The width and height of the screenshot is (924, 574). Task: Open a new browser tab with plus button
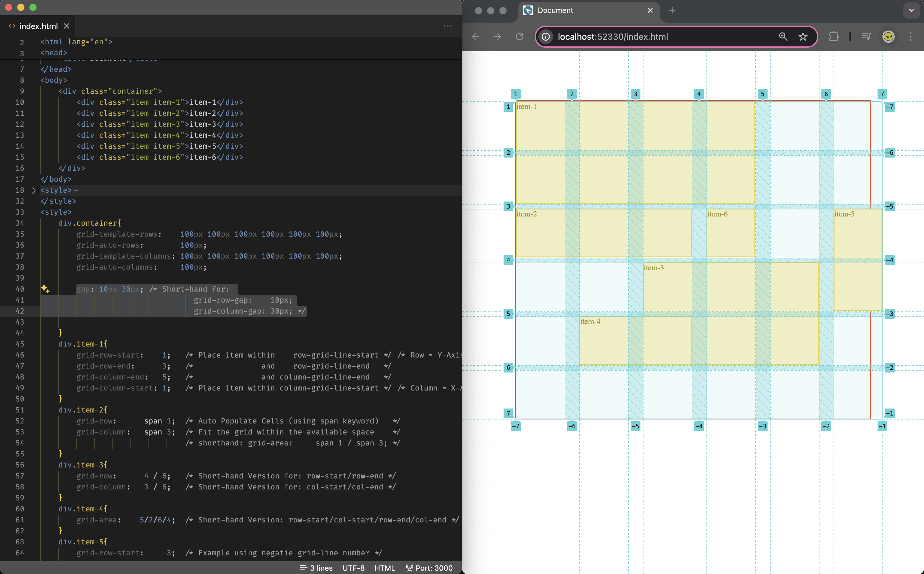tap(672, 11)
